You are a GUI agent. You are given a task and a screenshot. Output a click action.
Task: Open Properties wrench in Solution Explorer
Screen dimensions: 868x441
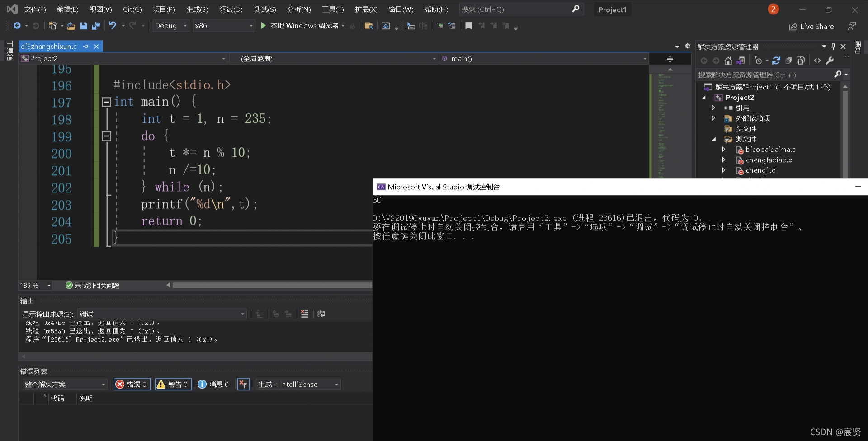point(830,61)
